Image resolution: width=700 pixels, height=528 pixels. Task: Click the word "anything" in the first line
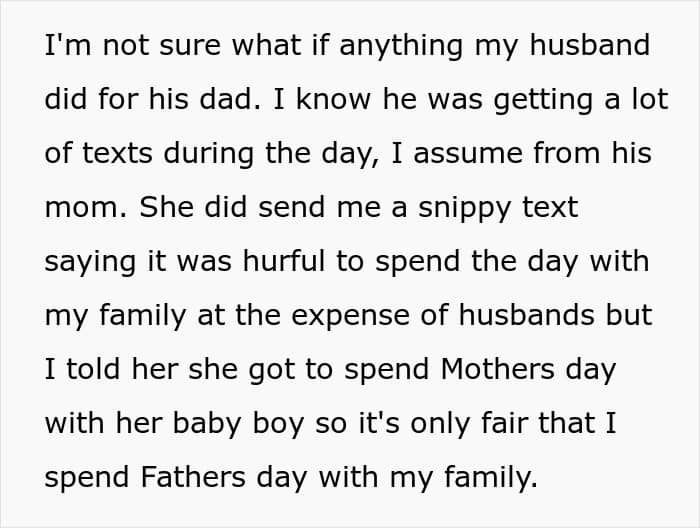point(401,47)
